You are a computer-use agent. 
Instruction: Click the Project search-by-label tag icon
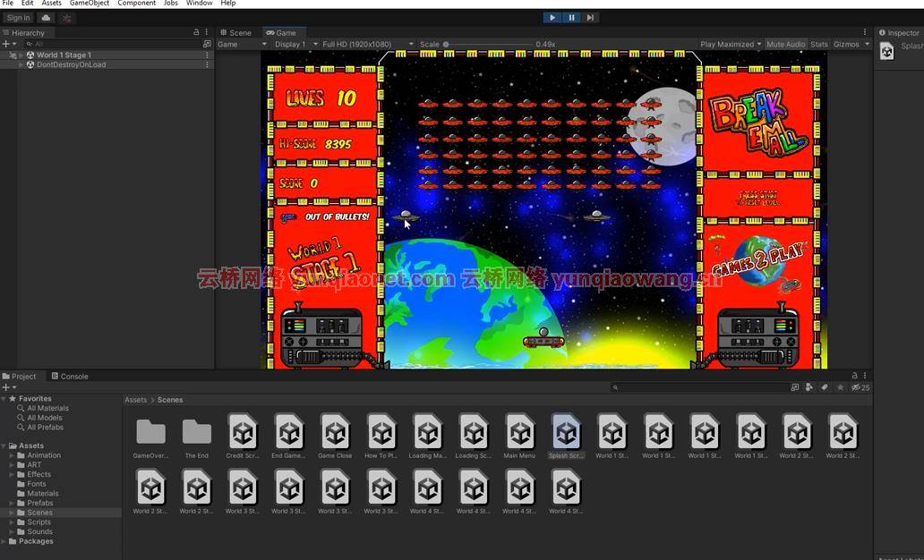point(825,387)
